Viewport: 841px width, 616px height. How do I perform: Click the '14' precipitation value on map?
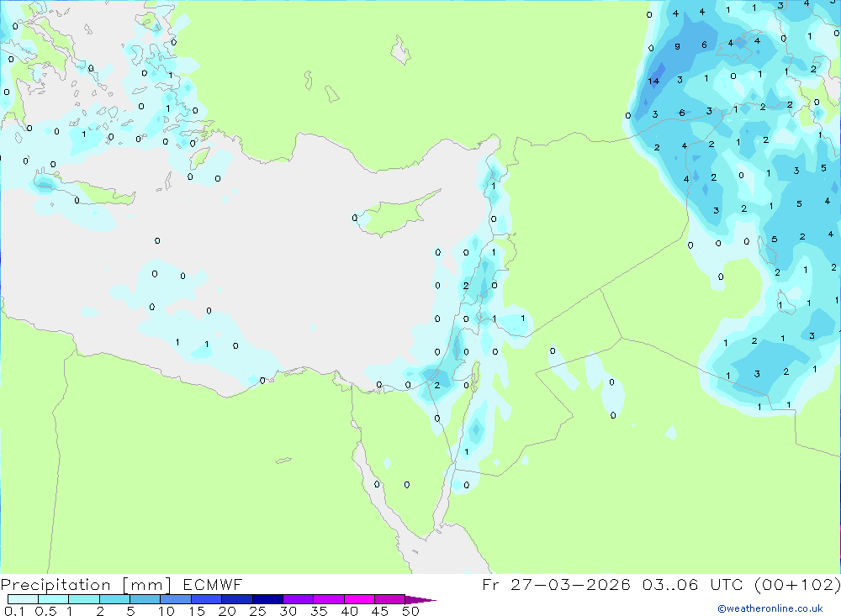click(653, 82)
